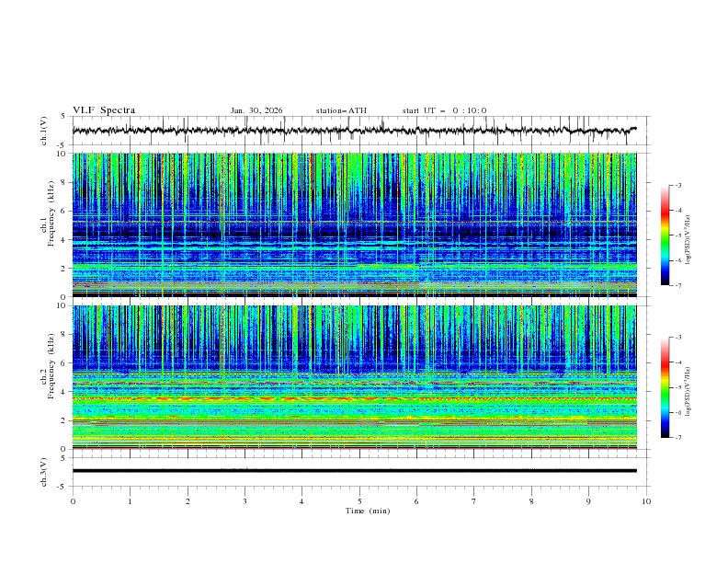The image size is (728, 563).
Task: Click the ch.2 PSD color scale bar
Action: click(x=665, y=387)
